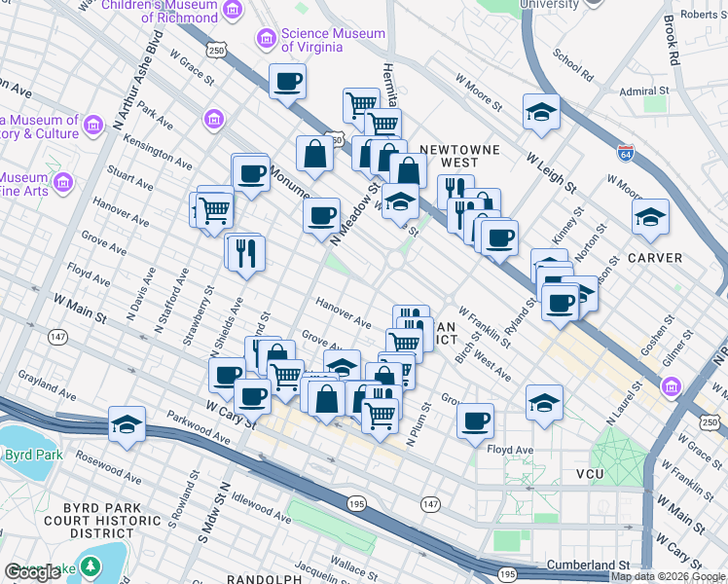Select the graduation cap marker near VCU

544,403
